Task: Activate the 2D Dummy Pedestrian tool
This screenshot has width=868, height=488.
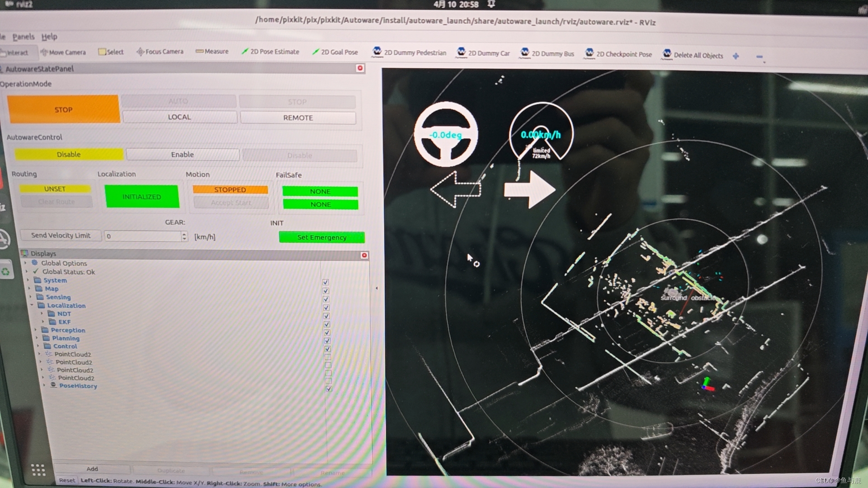Action: pyautogui.click(x=409, y=52)
